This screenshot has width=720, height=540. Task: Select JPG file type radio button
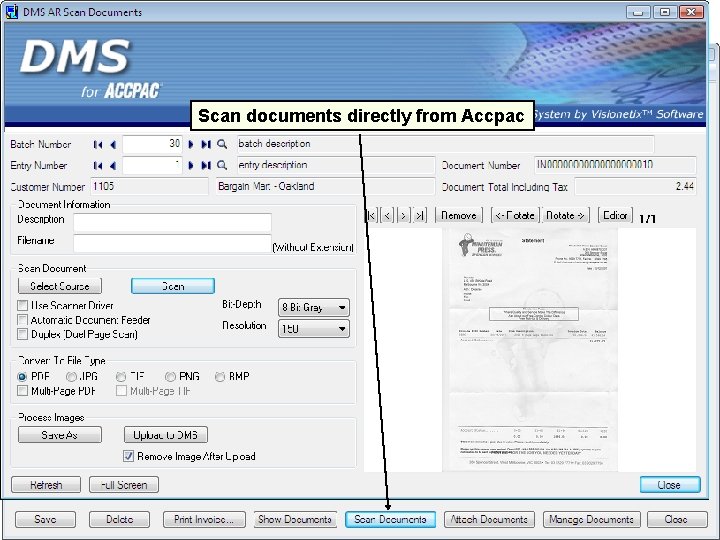pyautogui.click(x=71, y=377)
